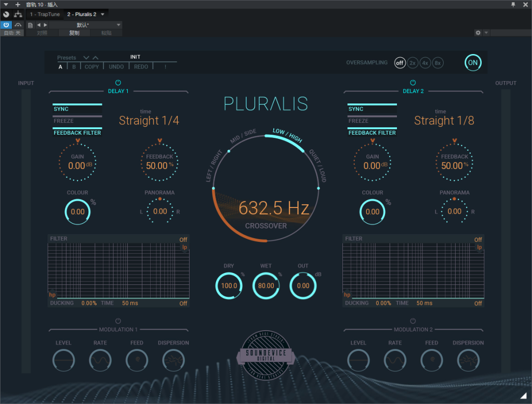The height and width of the screenshot is (404, 532).
Task: Go to previous host preset arrow
Action: pyautogui.click(x=38, y=25)
